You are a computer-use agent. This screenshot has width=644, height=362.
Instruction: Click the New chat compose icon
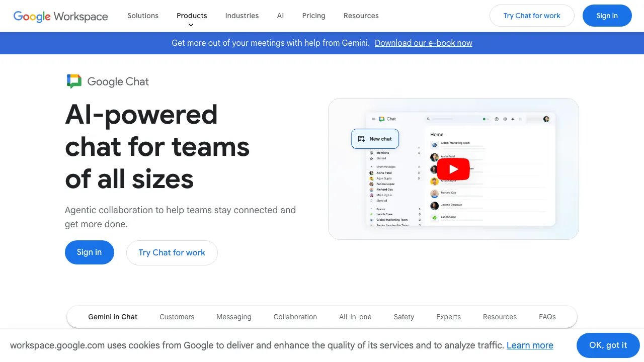pos(360,139)
